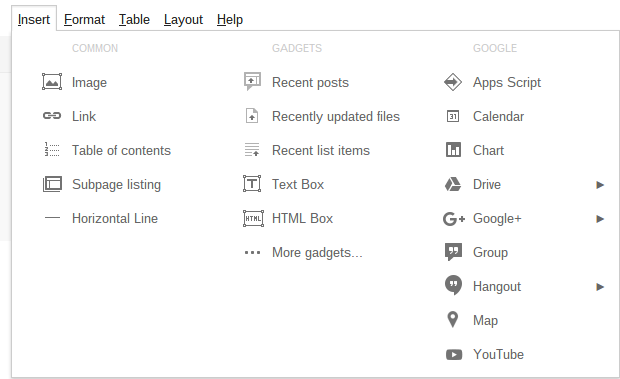Open the Table menu
The image size is (620, 379).
[x=134, y=19]
